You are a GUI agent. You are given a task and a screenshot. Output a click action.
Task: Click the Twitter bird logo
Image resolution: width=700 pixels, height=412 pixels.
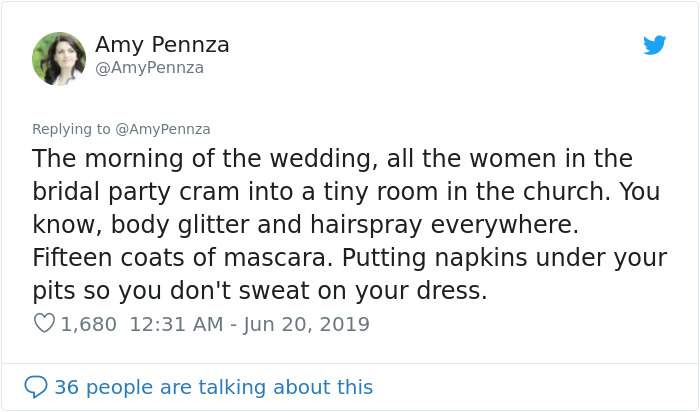(x=655, y=45)
